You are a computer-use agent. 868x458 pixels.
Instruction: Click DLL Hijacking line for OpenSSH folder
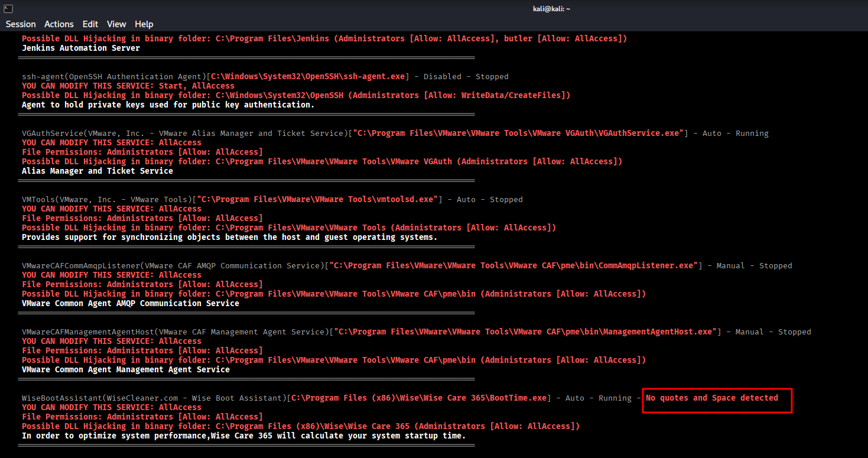click(296, 95)
